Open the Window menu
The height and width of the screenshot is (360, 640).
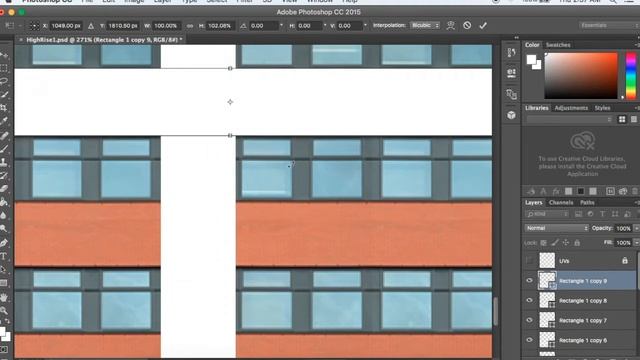pos(320,1)
